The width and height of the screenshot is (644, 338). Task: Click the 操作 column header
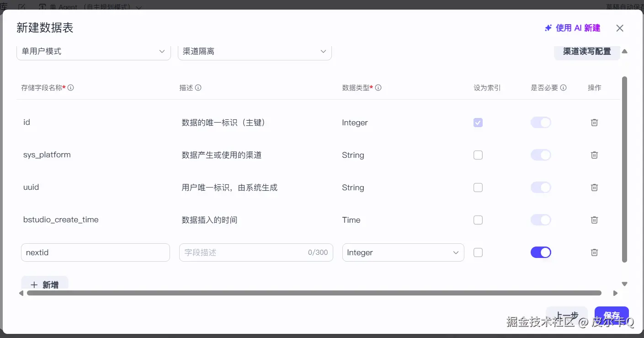[x=595, y=88]
